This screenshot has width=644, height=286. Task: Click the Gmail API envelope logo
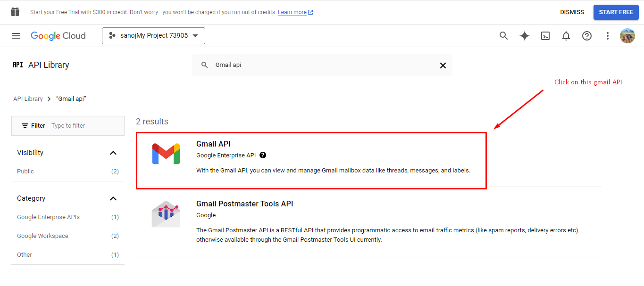coord(166,154)
